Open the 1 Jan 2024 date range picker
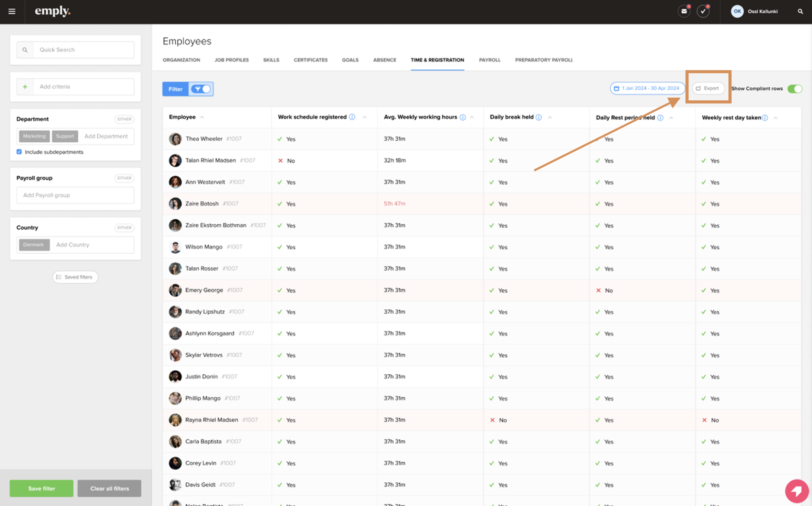812x506 pixels. tap(647, 88)
